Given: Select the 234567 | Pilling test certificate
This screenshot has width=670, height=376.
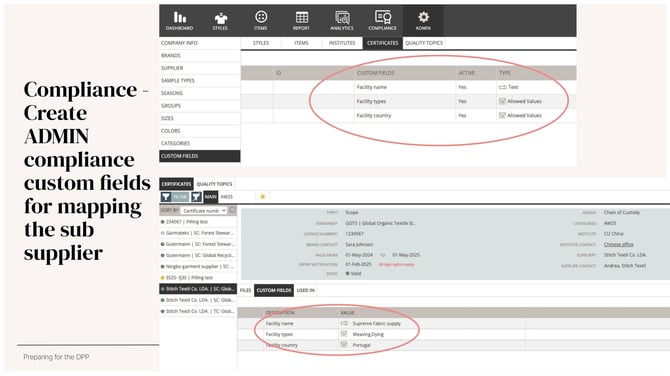Looking at the screenshot, I should (x=198, y=222).
